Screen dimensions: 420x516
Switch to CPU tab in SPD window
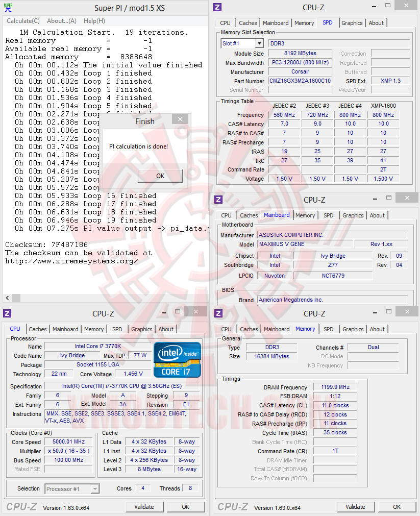225,23
